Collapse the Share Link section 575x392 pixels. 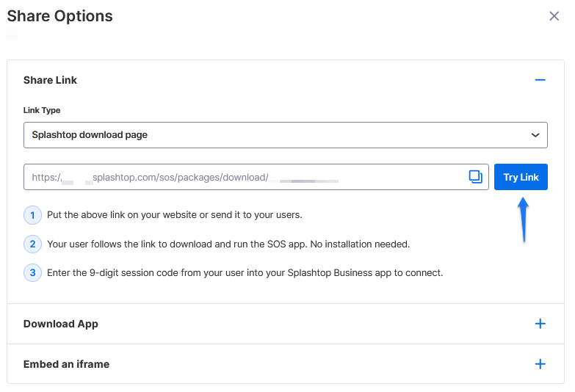(540, 80)
